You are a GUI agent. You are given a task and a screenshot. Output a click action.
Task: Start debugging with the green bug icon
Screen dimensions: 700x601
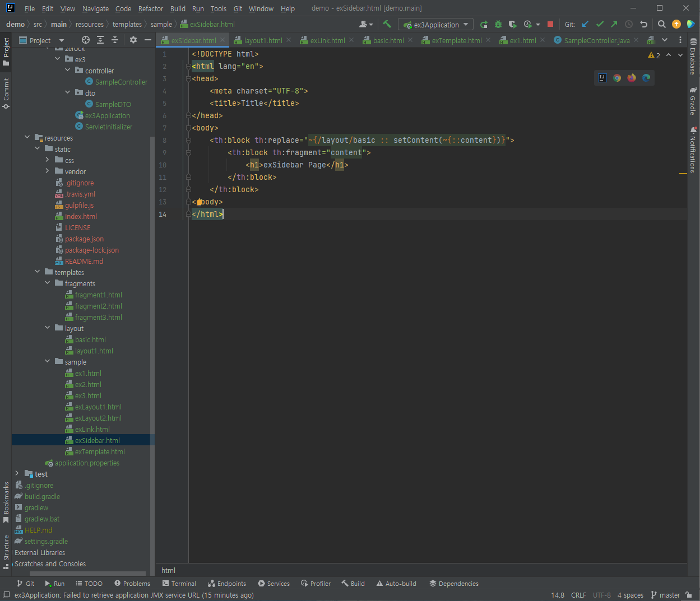(x=498, y=24)
